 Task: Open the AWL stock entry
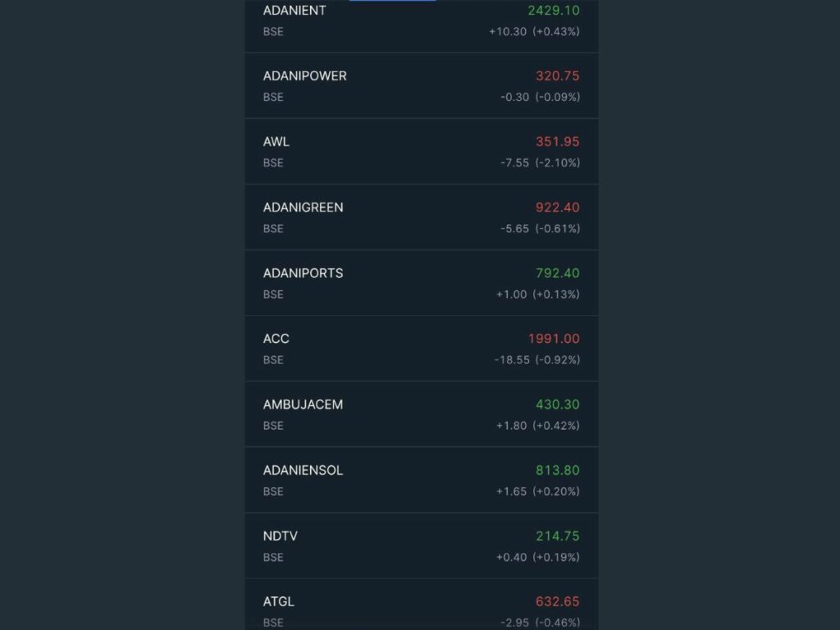(x=421, y=152)
